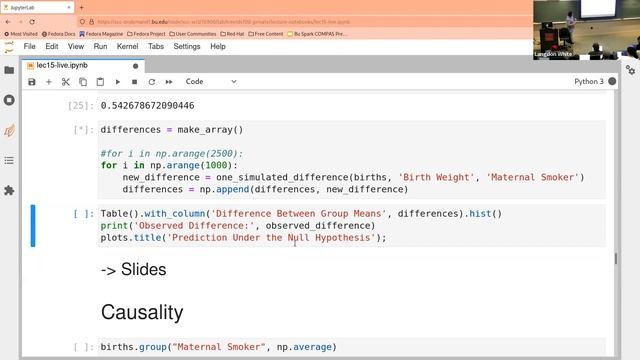Open the Settings menu
The width and height of the screenshot is (640, 360).
[x=187, y=47]
